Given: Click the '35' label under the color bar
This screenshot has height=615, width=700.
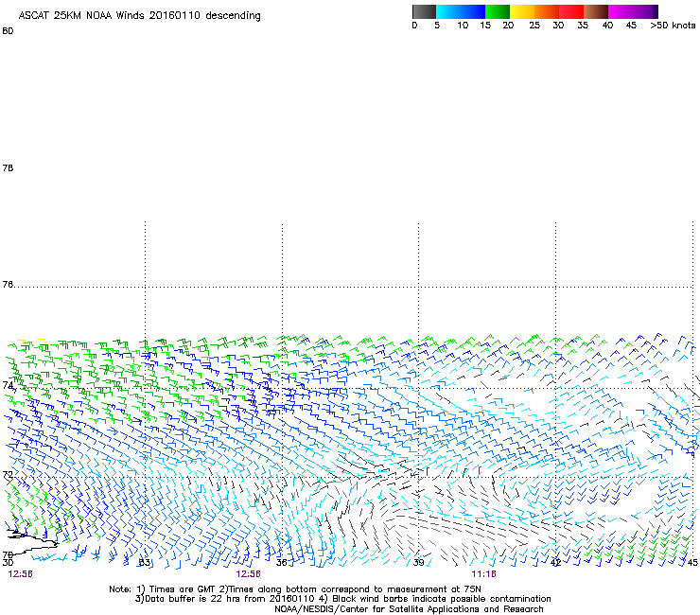Looking at the screenshot, I should click(x=583, y=26).
